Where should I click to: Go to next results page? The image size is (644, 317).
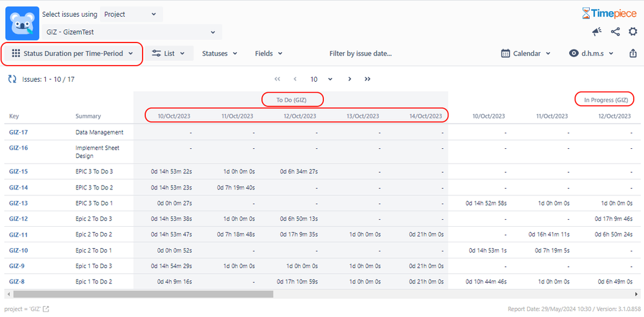[350, 79]
